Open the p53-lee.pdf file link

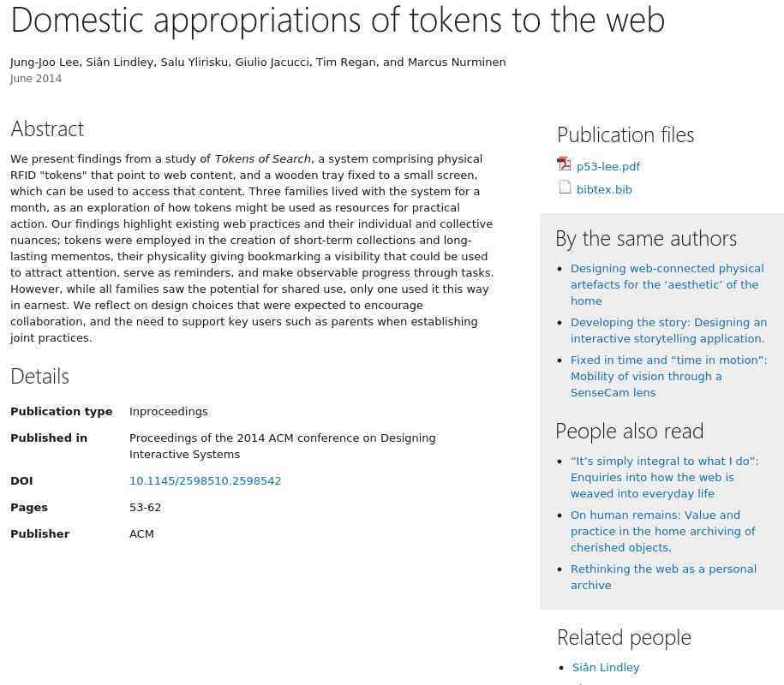[608, 166]
